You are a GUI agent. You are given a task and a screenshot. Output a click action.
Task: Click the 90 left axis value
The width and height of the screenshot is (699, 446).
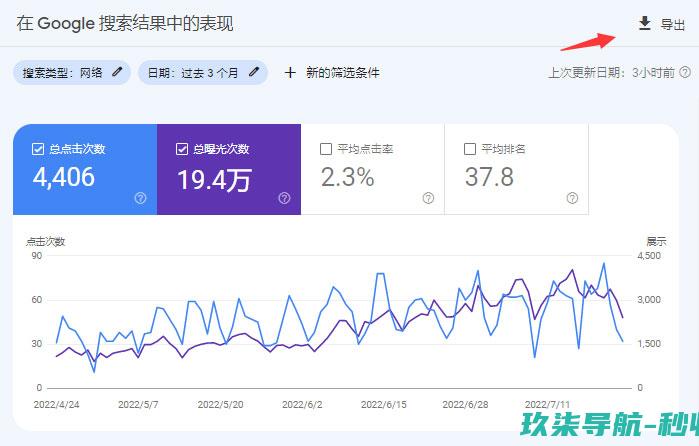tap(37, 256)
